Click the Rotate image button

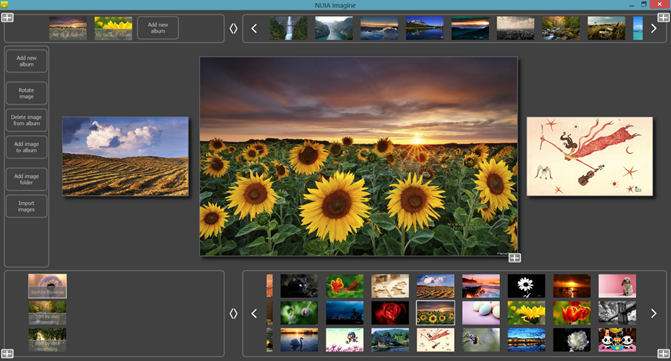27,93
